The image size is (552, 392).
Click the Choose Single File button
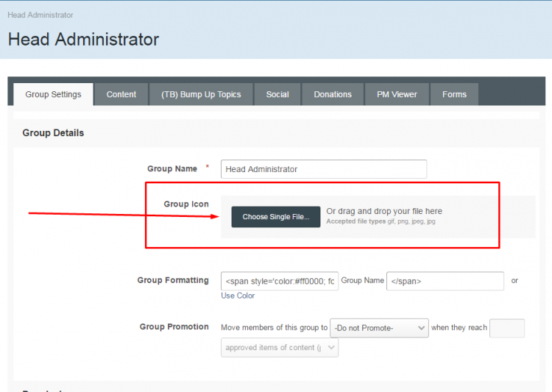click(276, 217)
